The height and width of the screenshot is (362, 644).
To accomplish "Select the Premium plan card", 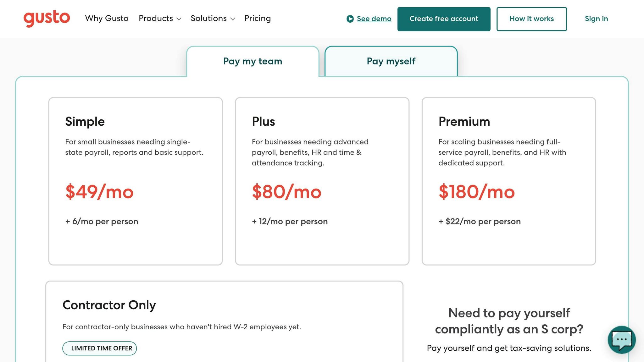I will 509,181.
